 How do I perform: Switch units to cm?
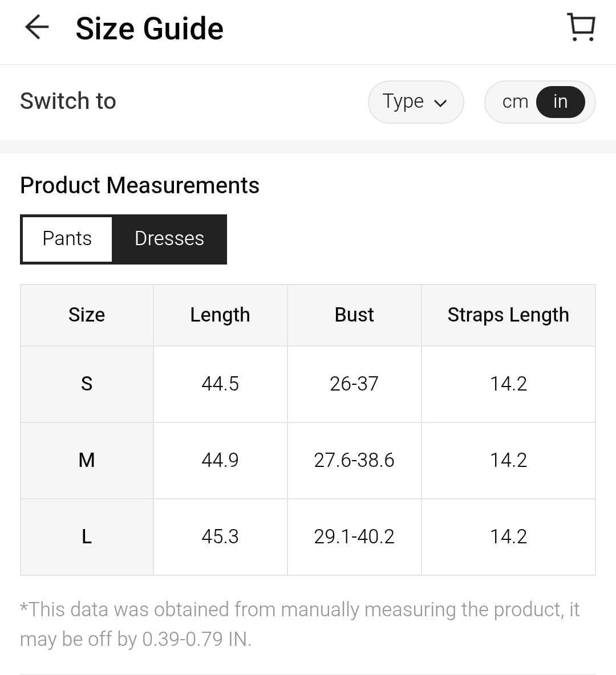(x=515, y=101)
